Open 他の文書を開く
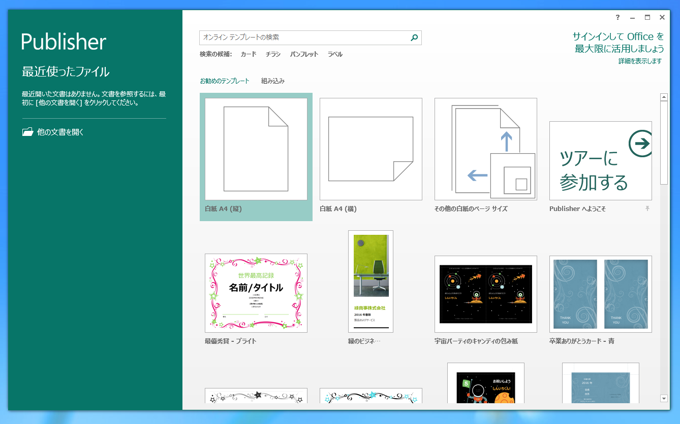680x424 pixels. click(x=53, y=132)
